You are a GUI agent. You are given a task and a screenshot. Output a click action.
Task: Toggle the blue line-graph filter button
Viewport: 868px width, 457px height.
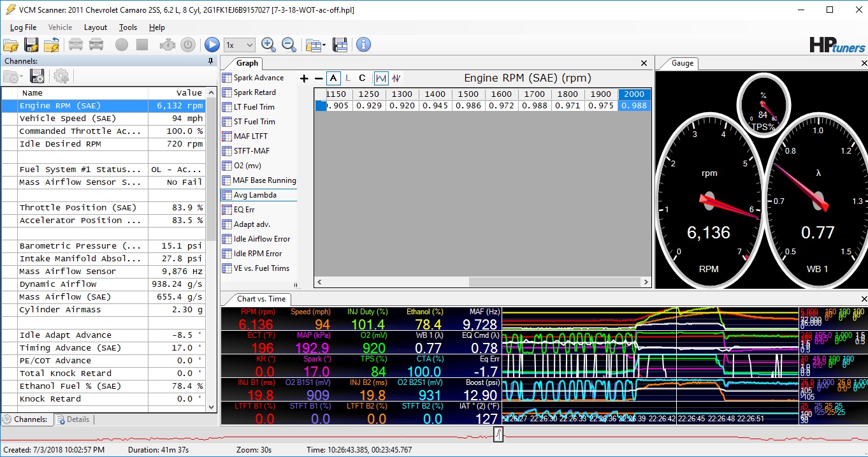[x=381, y=78]
